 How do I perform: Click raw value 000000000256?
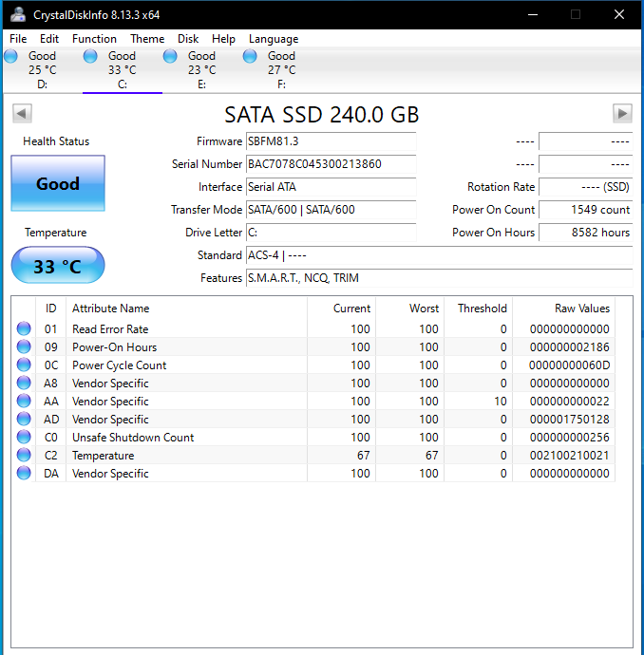(570, 438)
